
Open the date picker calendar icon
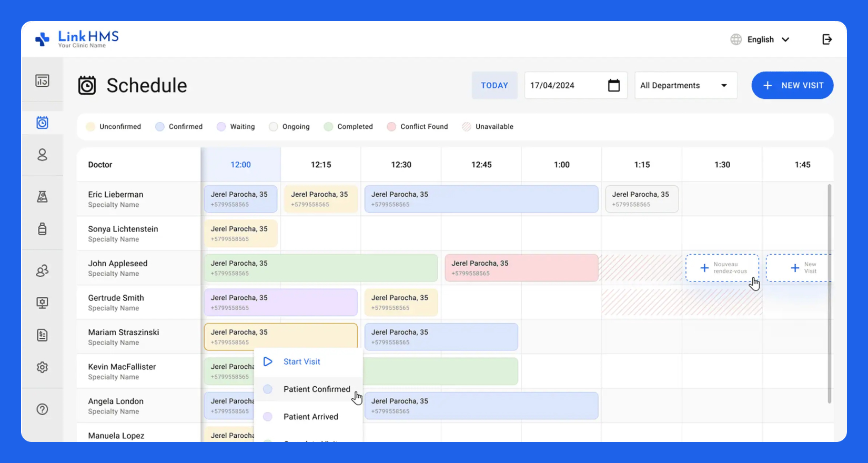click(613, 85)
